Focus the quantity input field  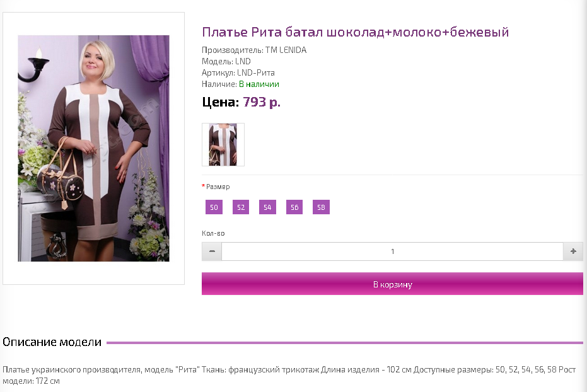392,251
